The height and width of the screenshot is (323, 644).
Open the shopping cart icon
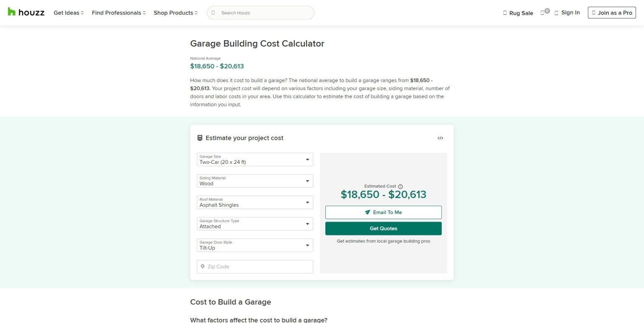(541, 13)
